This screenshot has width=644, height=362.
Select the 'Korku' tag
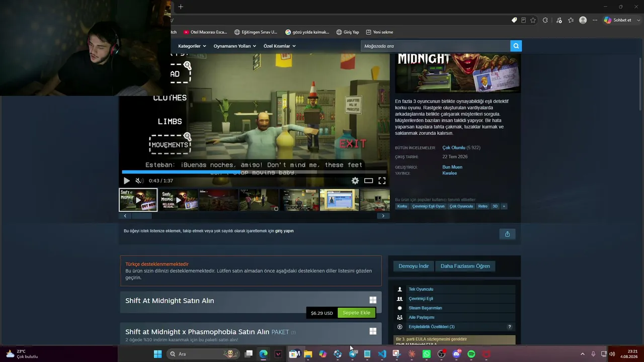pos(402,206)
